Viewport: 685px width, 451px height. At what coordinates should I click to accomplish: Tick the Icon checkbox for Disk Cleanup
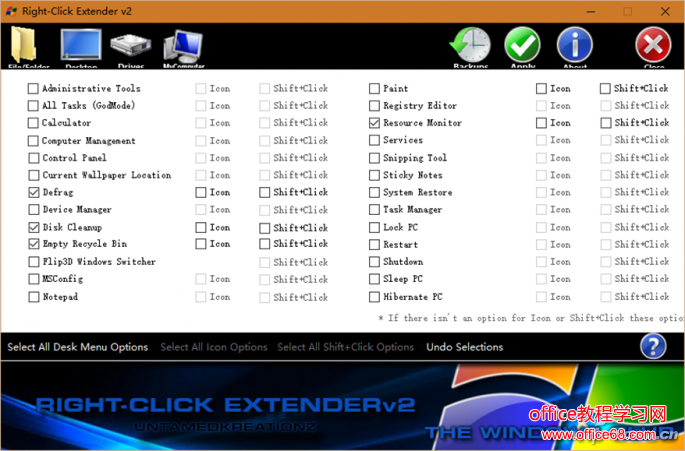(201, 228)
